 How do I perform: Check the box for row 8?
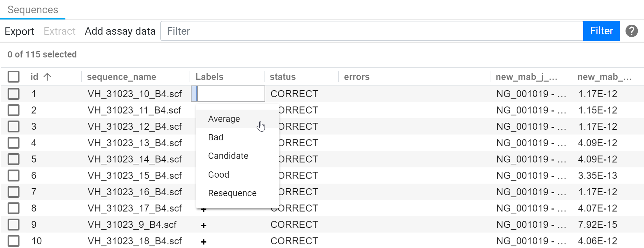pyautogui.click(x=14, y=208)
